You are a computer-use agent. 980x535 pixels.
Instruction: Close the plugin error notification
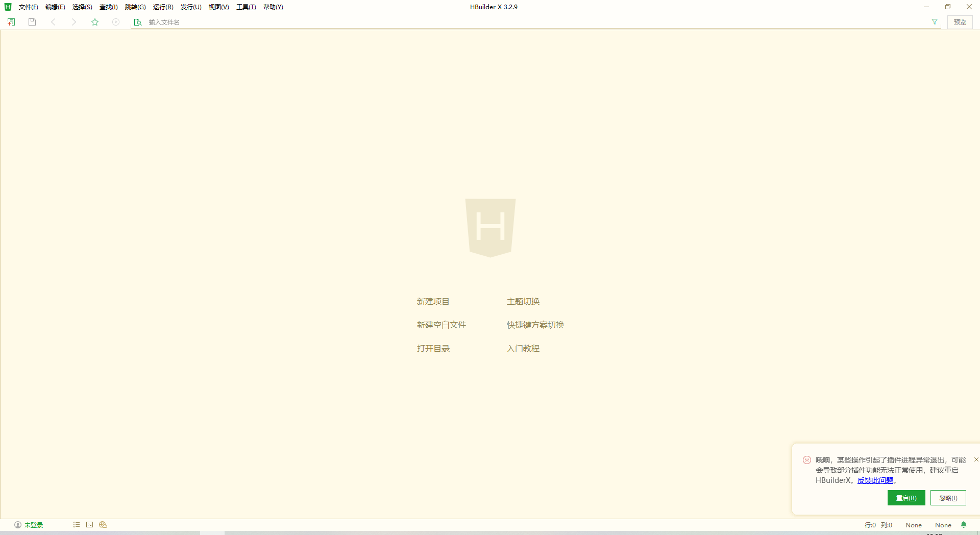(976, 459)
